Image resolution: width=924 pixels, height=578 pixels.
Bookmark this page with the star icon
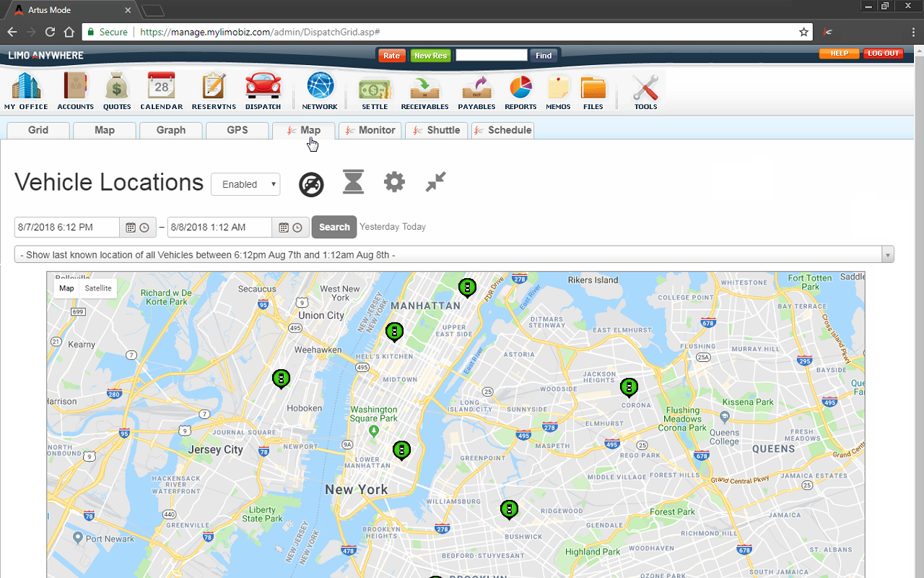click(803, 32)
